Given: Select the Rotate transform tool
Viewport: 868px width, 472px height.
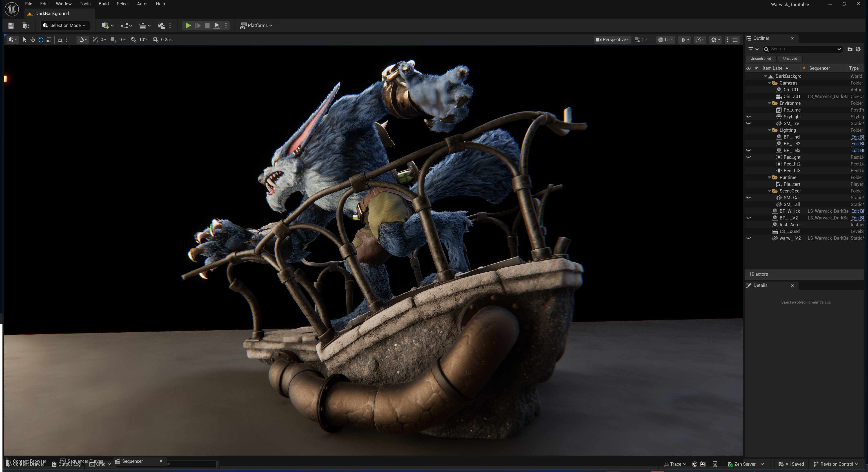Looking at the screenshot, I should (x=41, y=39).
